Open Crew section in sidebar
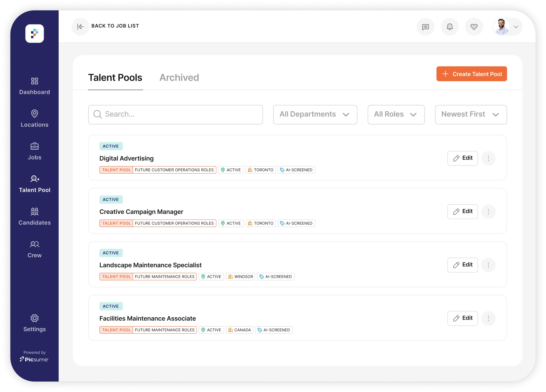 click(34, 249)
